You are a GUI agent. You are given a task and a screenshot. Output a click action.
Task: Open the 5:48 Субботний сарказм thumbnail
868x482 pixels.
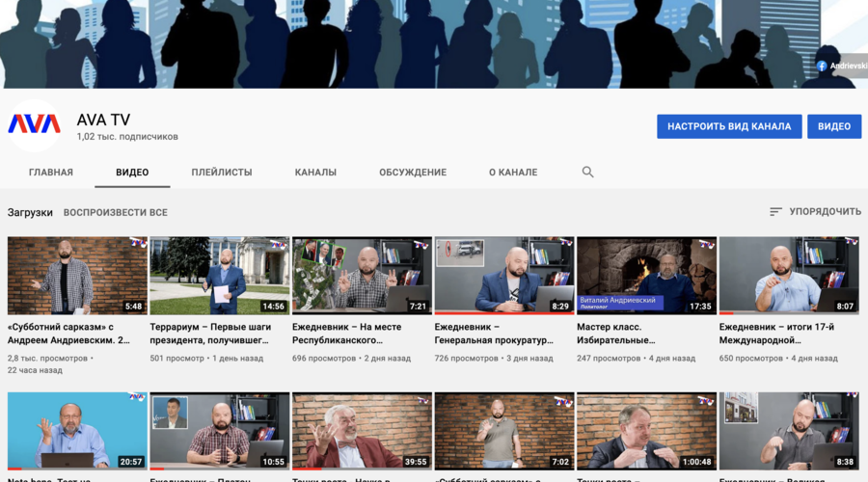(x=77, y=276)
